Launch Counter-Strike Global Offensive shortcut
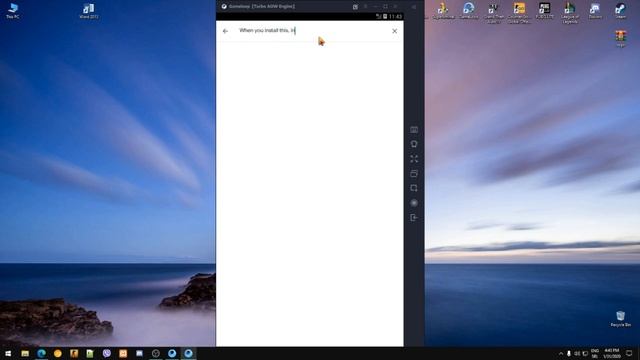The height and width of the screenshot is (360, 640). click(519, 13)
